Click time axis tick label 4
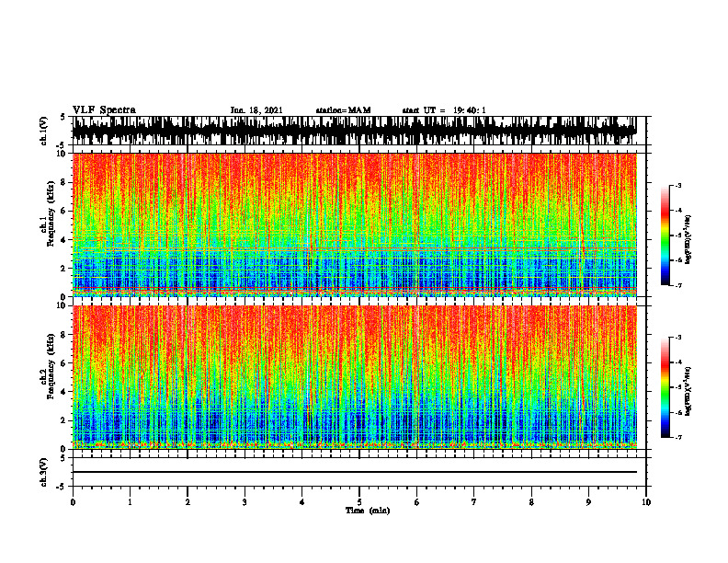The image size is (728, 563). tap(302, 502)
